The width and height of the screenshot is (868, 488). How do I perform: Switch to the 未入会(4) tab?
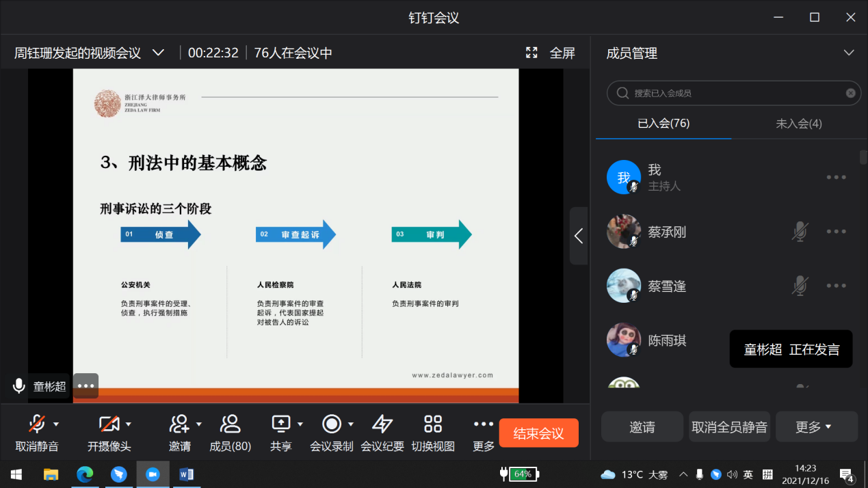pos(798,124)
